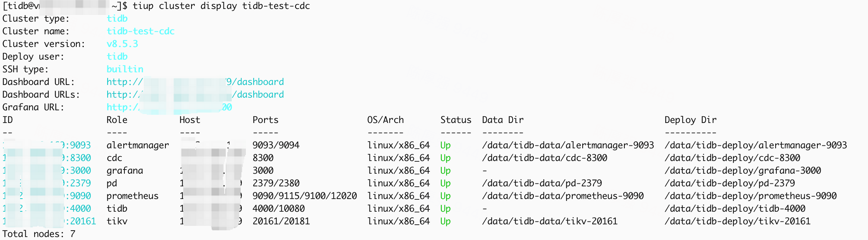Click the cluster version v8.5.3 text

[x=122, y=44]
